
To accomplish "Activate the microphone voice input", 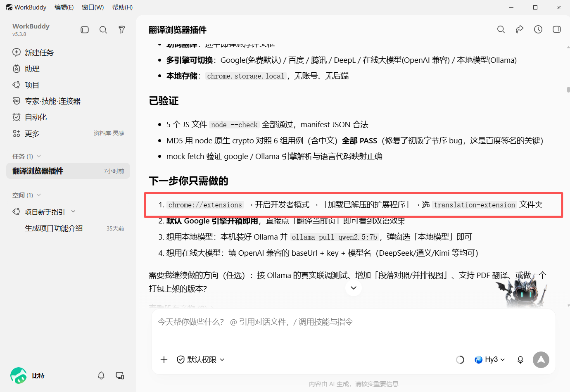I will (520, 360).
